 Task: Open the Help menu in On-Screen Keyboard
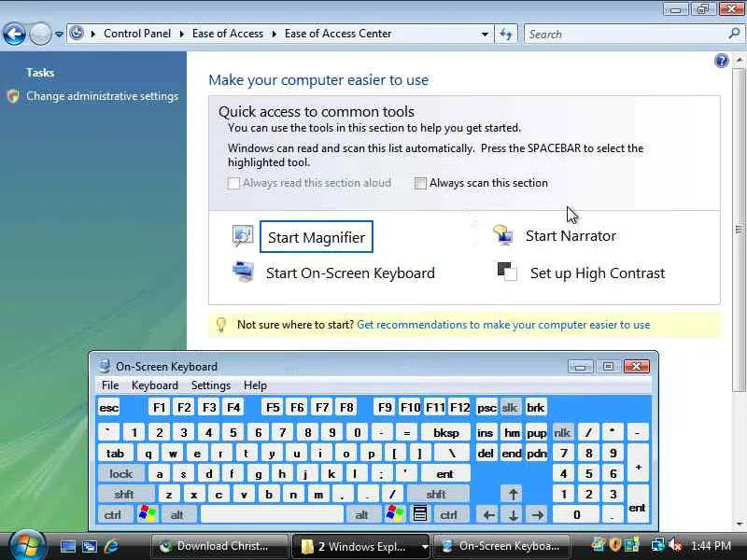tap(255, 385)
